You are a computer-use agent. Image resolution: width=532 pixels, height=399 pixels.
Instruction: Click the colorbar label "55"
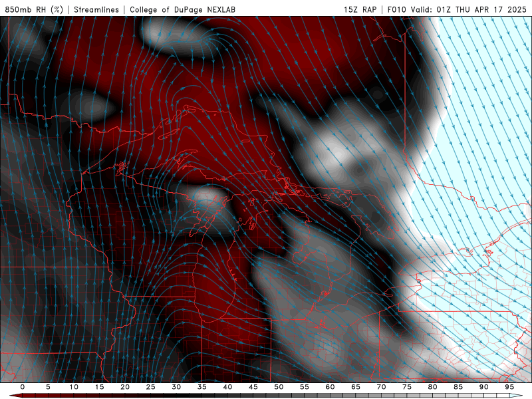[305, 387]
